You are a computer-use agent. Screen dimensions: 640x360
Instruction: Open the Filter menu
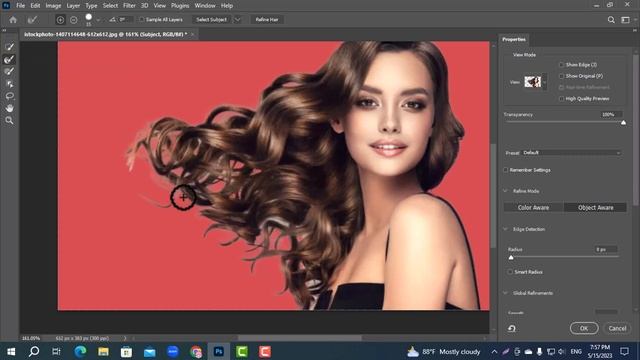click(129, 6)
